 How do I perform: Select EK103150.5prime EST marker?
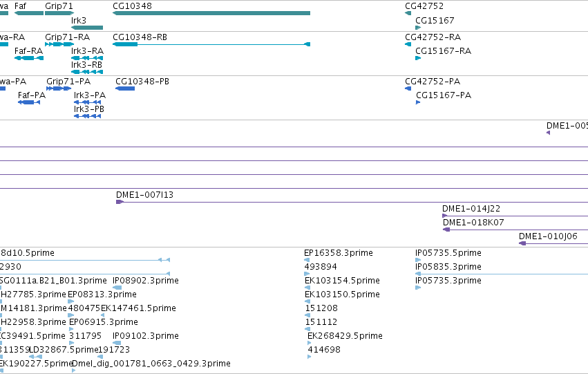click(307, 301)
